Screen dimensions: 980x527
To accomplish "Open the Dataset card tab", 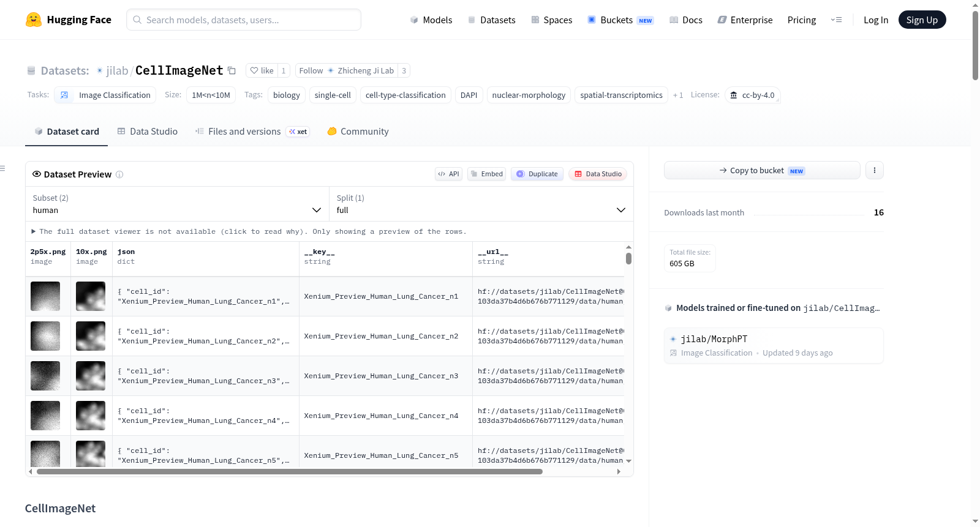I will 67,132.
